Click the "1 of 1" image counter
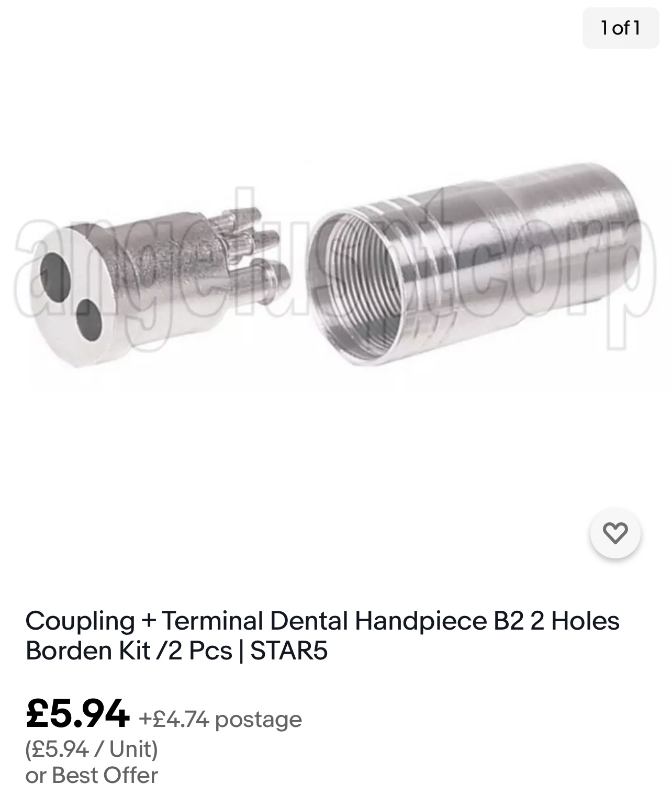The height and width of the screenshot is (795, 672). pyautogui.click(x=620, y=28)
